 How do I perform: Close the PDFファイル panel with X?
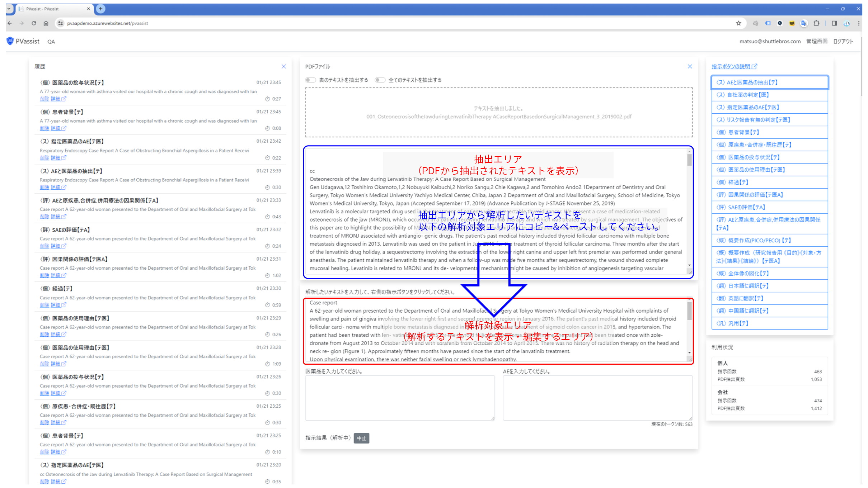(690, 67)
